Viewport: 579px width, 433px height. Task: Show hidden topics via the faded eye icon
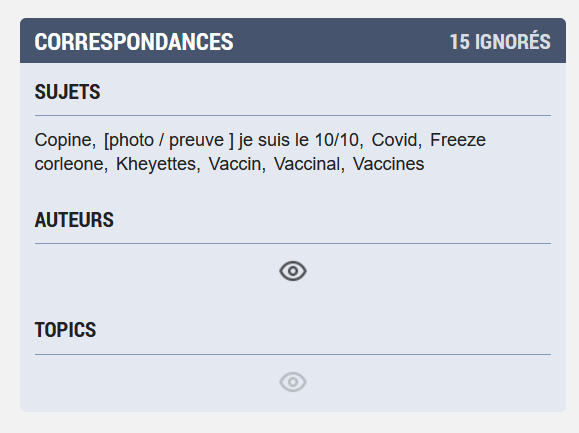[293, 382]
